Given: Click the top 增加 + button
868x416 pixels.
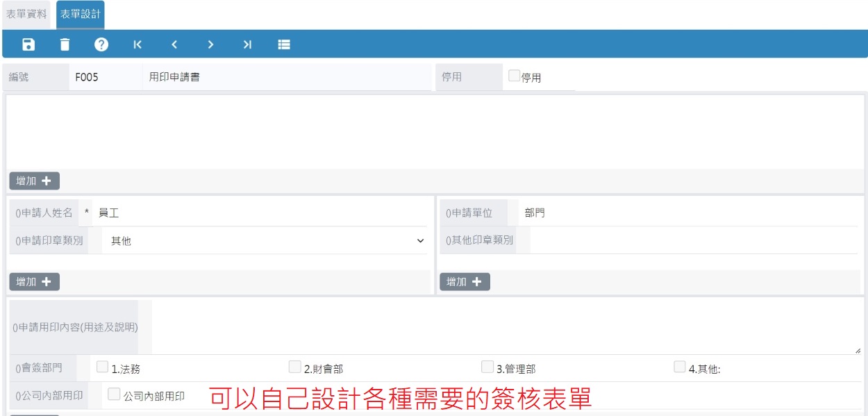Looking at the screenshot, I should (x=33, y=180).
